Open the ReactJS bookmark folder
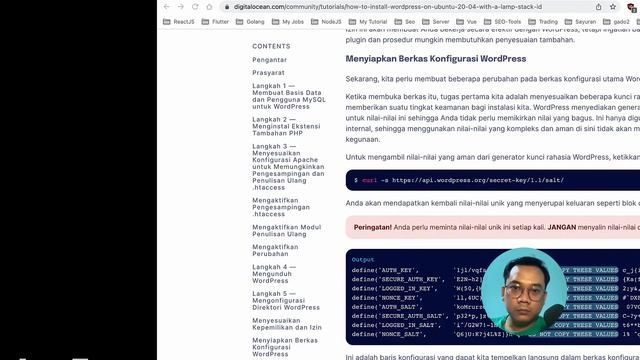This screenshot has height=360, width=640. coord(179,22)
